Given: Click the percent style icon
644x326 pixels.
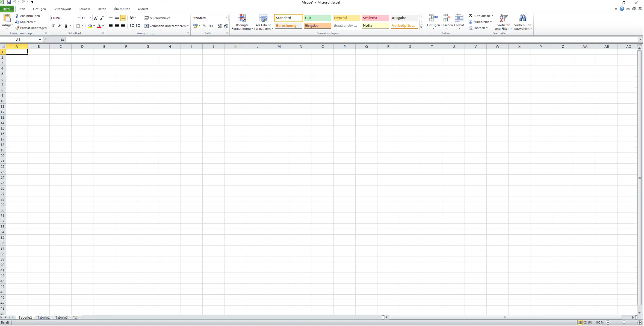Looking at the screenshot, I should tap(204, 26).
